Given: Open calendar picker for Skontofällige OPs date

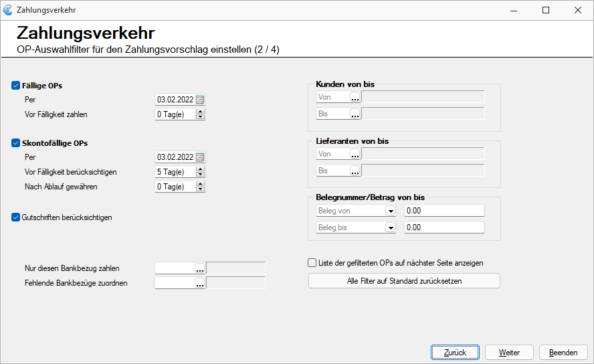Looking at the screenshot, I should point(200,157).
